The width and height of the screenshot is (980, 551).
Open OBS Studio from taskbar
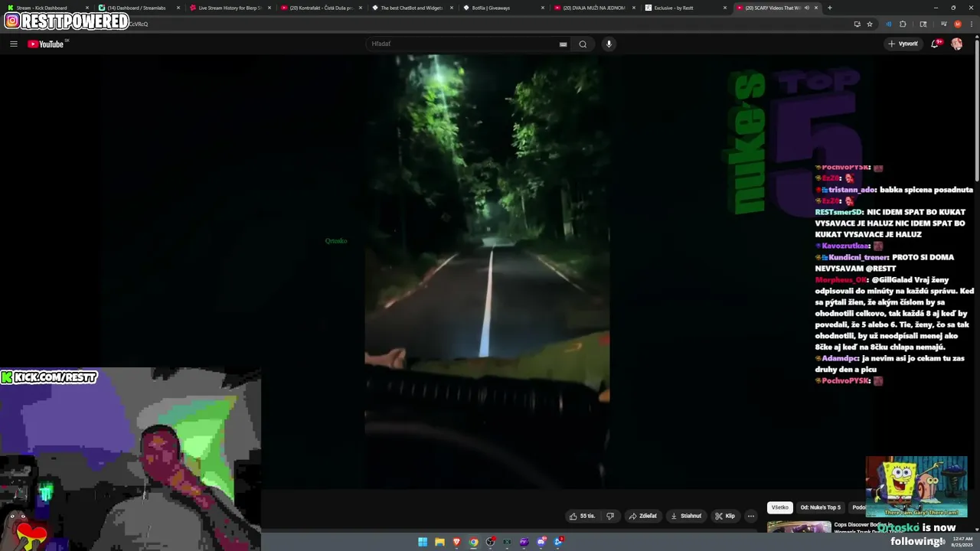tap(491, 542)
